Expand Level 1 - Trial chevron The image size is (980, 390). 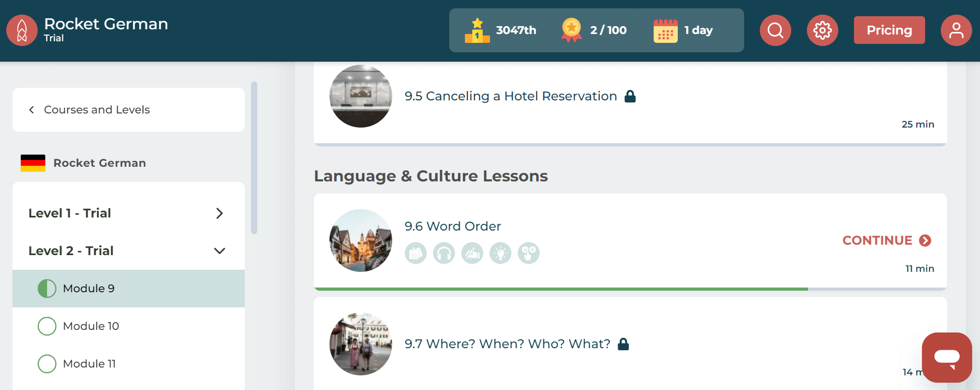[x=220, y=213]
